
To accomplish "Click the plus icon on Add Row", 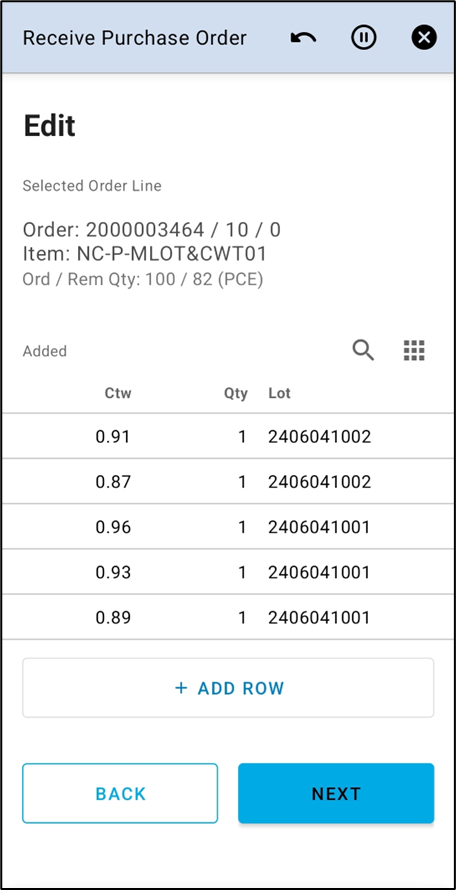I will click(x=181, y=688).
